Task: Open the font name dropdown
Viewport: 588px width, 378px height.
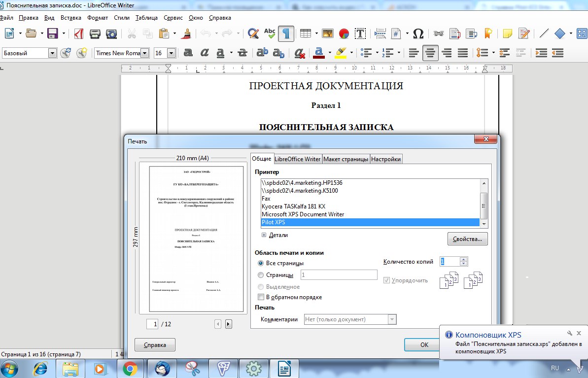Action: click(145, 53)
